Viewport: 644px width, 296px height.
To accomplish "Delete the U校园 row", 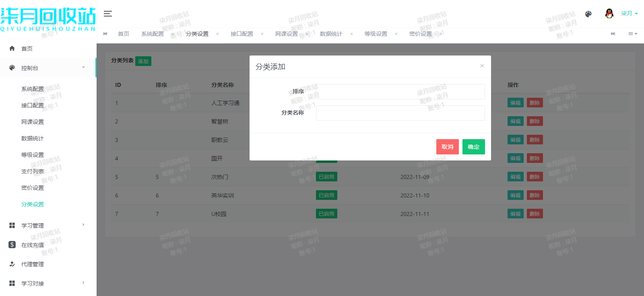I will (x=535, y=214).
